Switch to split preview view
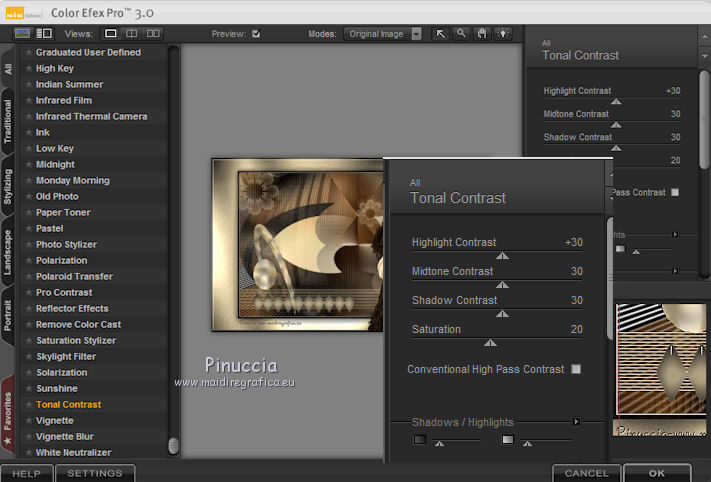711x482 pixels. (132, 33)
